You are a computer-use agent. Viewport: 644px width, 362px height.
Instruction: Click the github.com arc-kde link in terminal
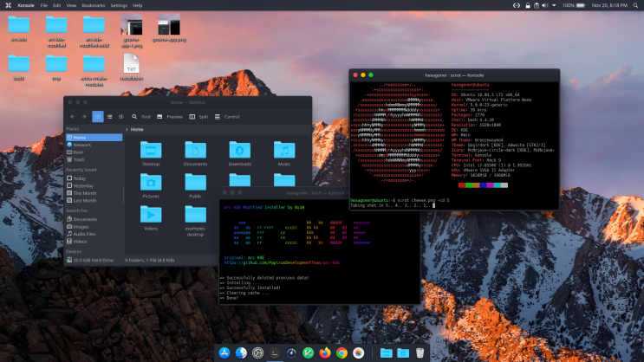(282, 262)
